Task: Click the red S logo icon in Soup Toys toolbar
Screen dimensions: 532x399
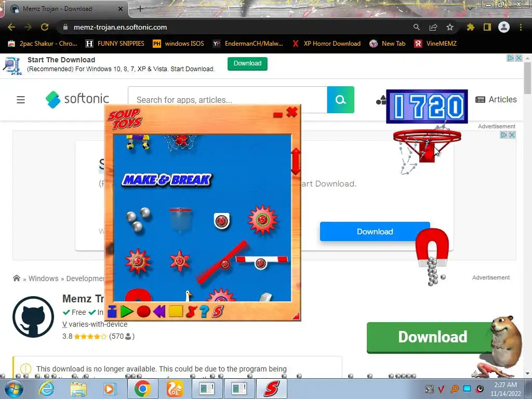Action: click(218, 312)
